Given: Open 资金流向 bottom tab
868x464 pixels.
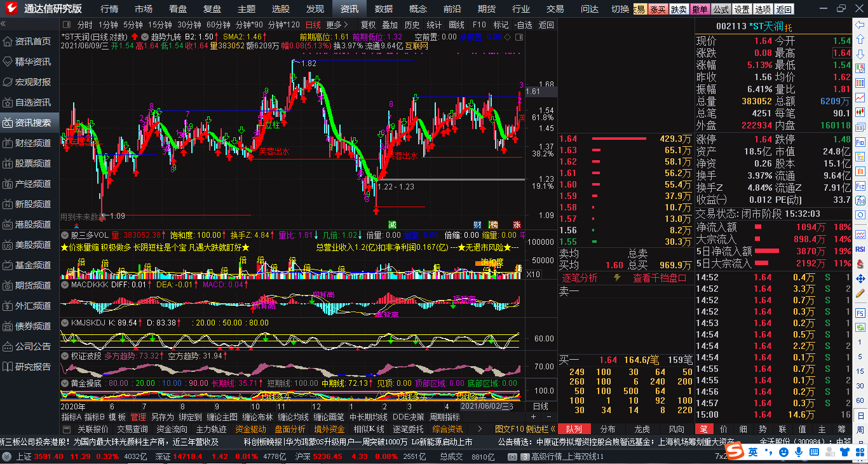Looking at the screenshot, I should click(x=172, y=429).
